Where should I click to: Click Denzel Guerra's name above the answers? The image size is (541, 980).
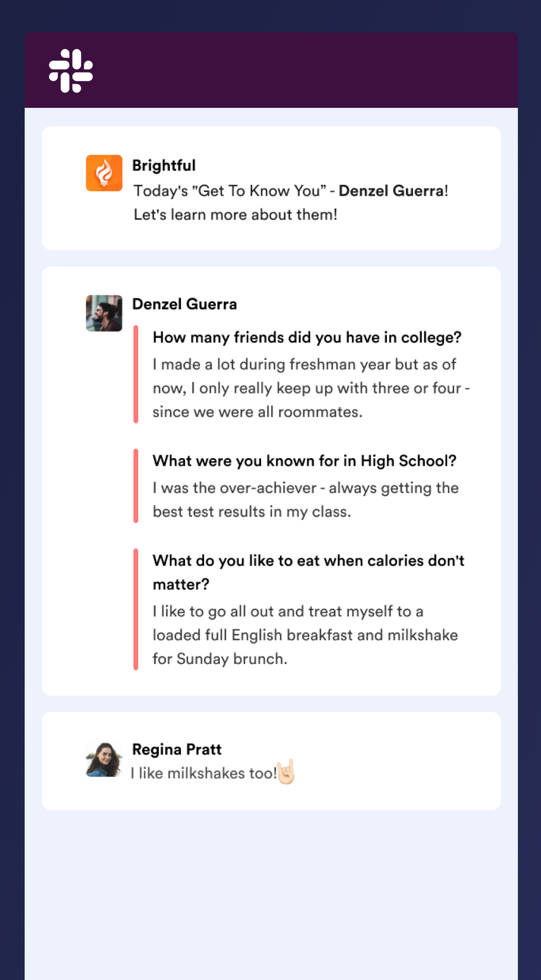point(184,304)
